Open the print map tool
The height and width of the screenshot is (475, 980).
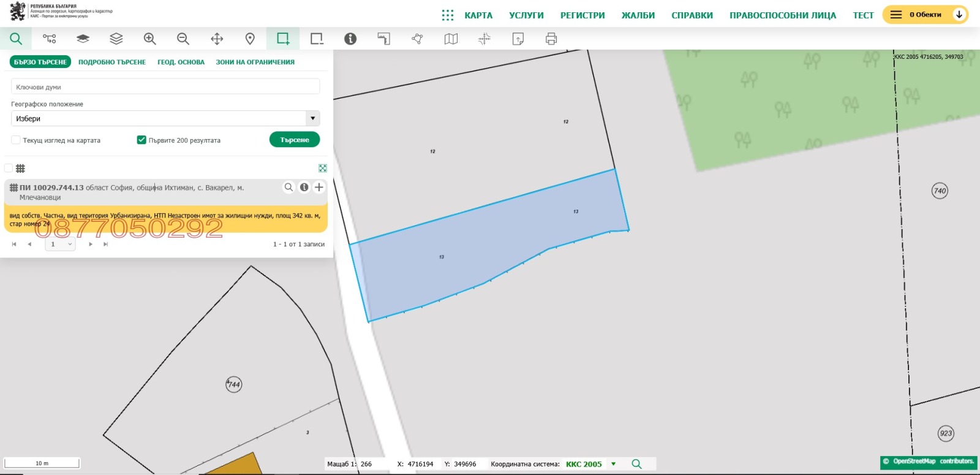(551, 39)
